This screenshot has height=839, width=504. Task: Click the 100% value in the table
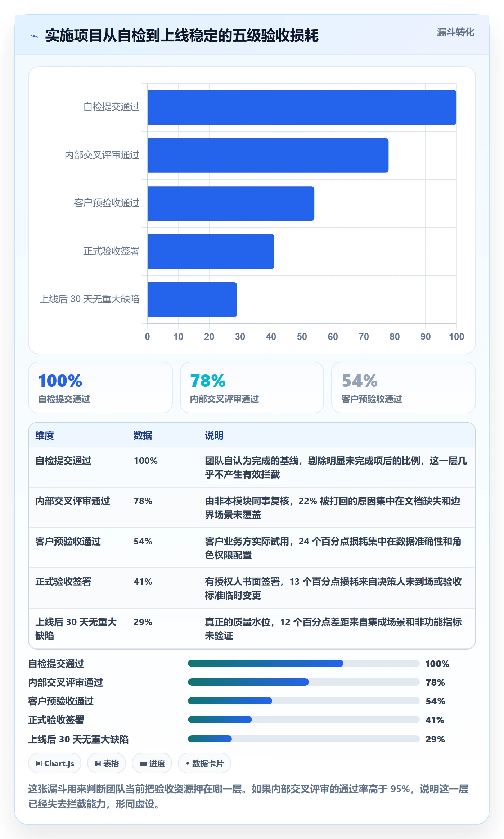tap(146, 461)
